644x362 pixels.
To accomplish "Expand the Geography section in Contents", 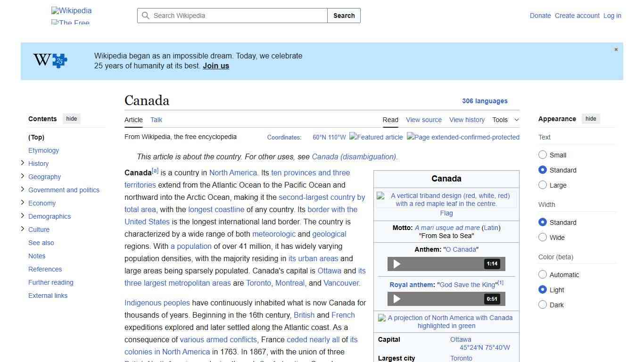I will coord(22,176).
